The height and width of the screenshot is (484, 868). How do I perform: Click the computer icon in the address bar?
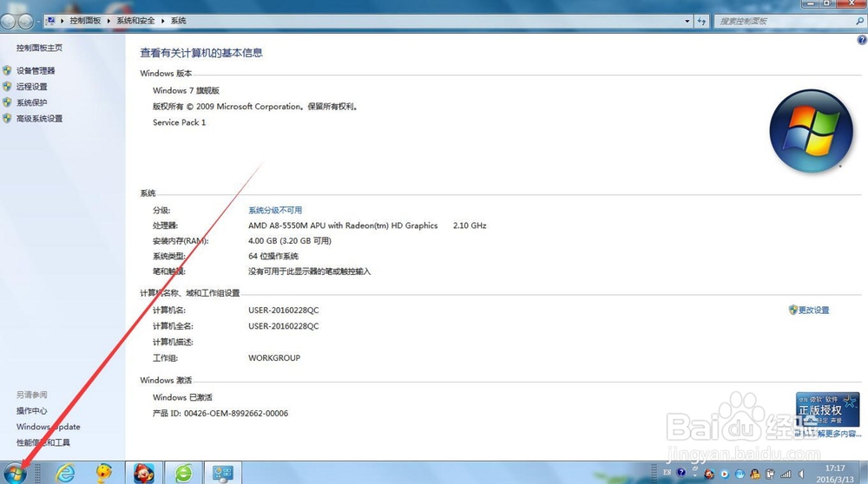click(x=51, y=21)
